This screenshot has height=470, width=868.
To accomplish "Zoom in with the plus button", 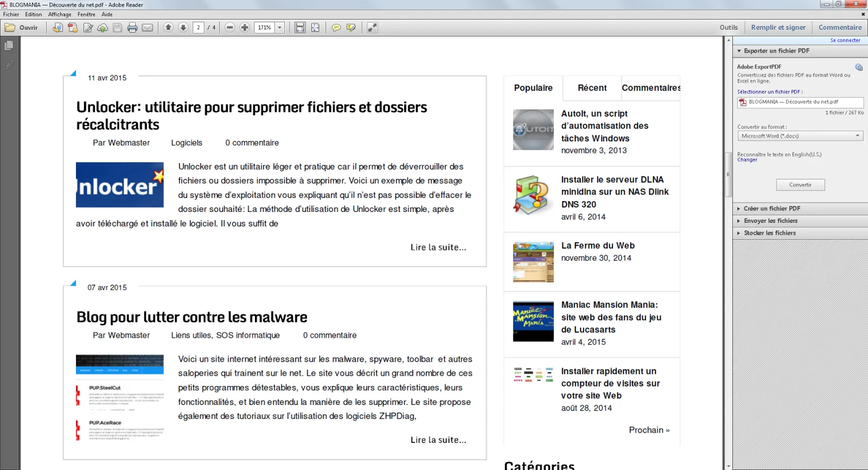I will 245,28.
